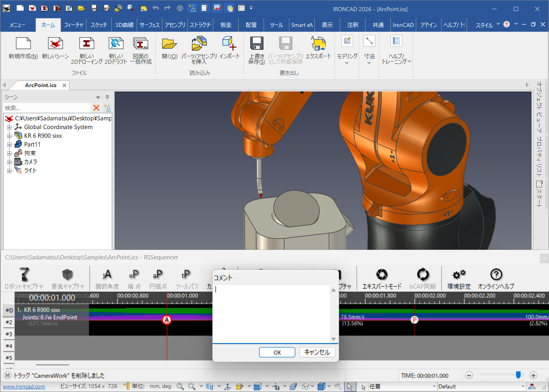Viewport: 549px width, 392px height.
Task: Open the メニュー menu tab
Action: coord(17,25)
